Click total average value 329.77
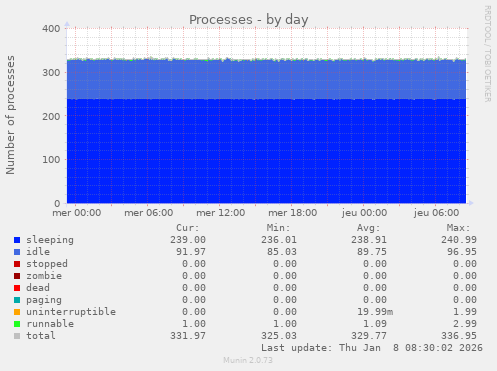 pyautogui.click(x=369, y=336)
